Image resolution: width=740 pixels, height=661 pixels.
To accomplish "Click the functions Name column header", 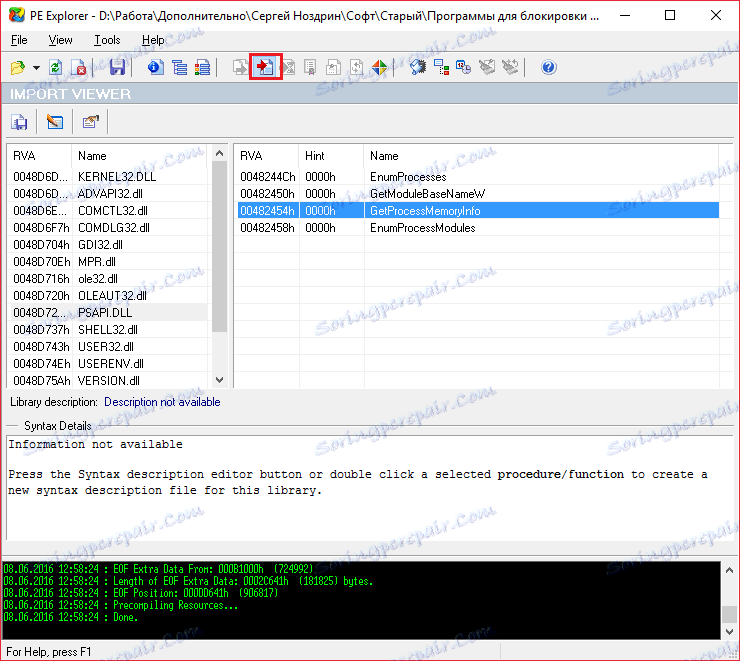I will click(x=541, y=156).
